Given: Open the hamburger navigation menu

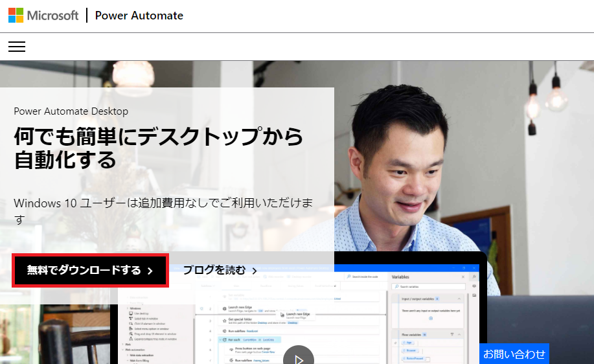Looking at the screenshot, I should (17, 47).
